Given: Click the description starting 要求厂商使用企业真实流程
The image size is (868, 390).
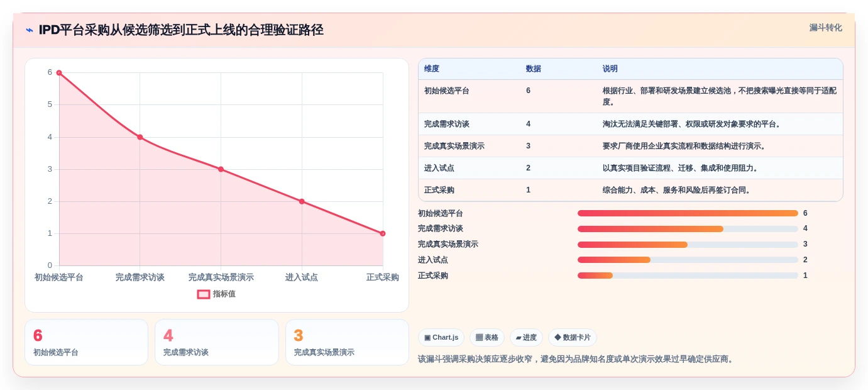Looking at the screenshot, I should click(684, 146).
